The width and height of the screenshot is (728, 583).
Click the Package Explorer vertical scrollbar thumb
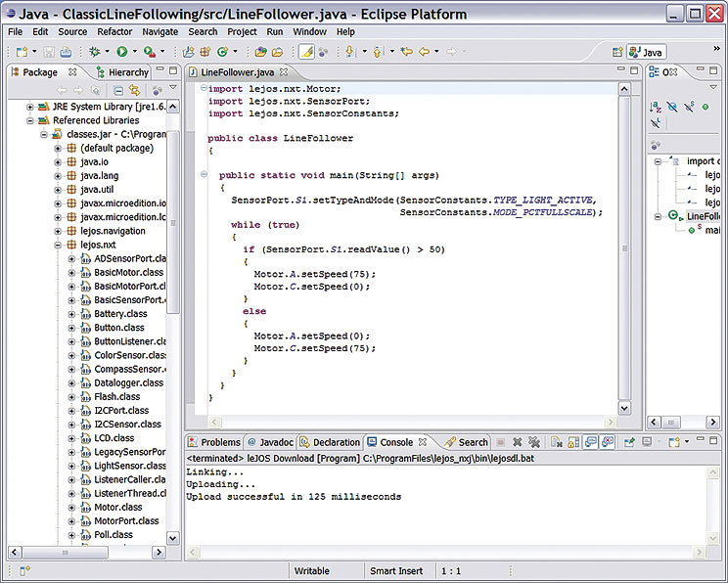173,223
